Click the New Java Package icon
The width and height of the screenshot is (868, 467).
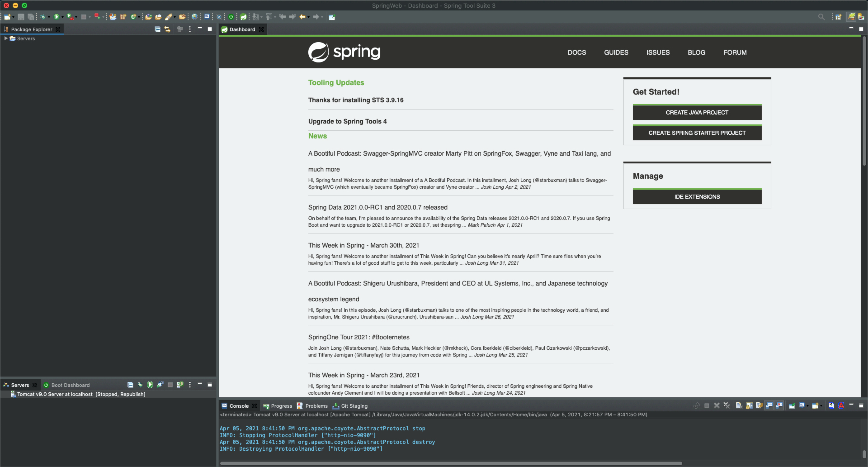tap(123, 17)
